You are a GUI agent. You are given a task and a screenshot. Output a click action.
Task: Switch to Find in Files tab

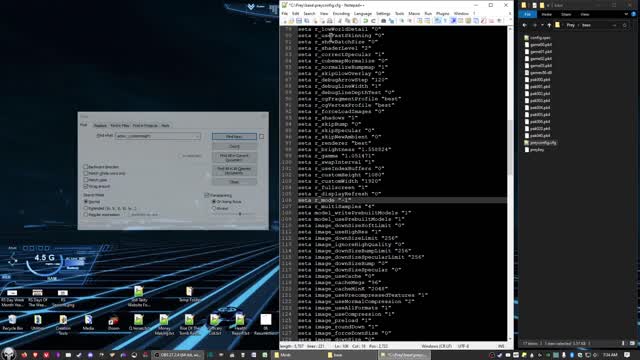[120, 126]
